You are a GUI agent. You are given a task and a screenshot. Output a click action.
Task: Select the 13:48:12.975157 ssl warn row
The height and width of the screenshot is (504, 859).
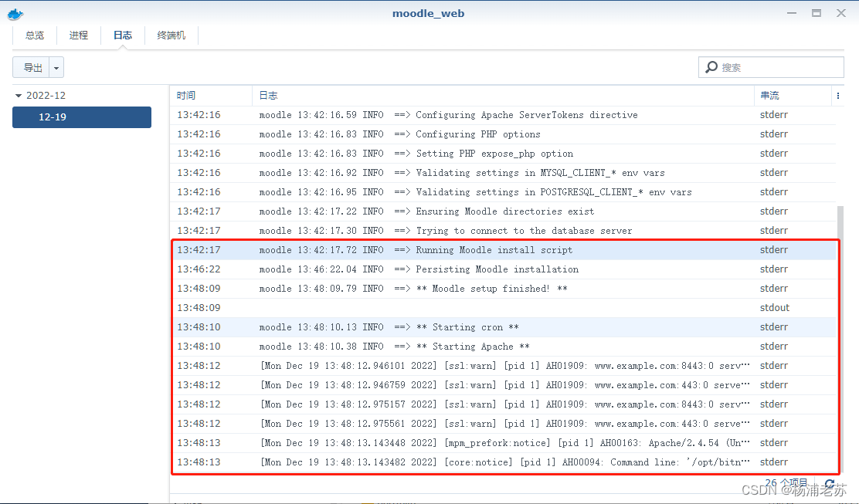click(503, 404)
